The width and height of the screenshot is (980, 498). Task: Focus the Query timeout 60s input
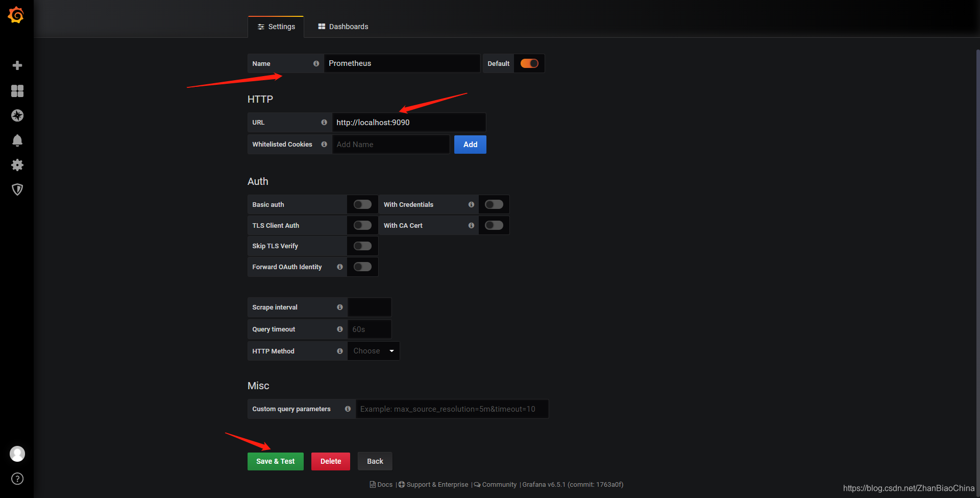click(370, 329)
